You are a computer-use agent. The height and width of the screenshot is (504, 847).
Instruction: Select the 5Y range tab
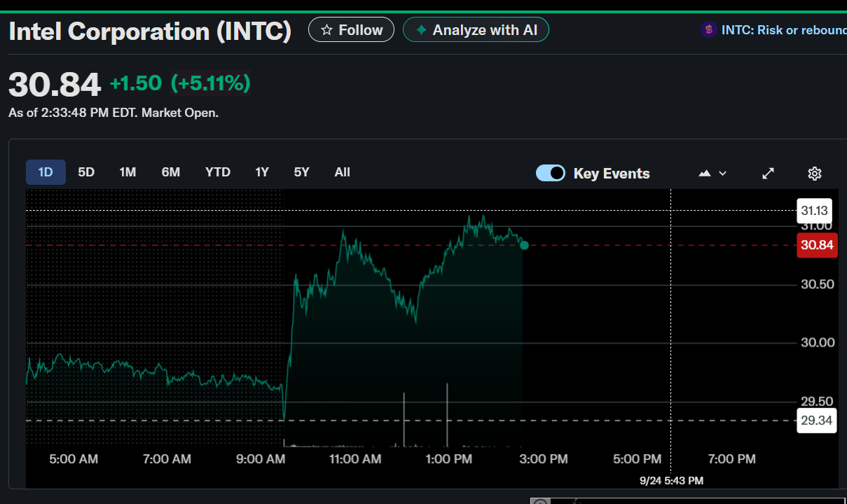click(x=301, y=172)
